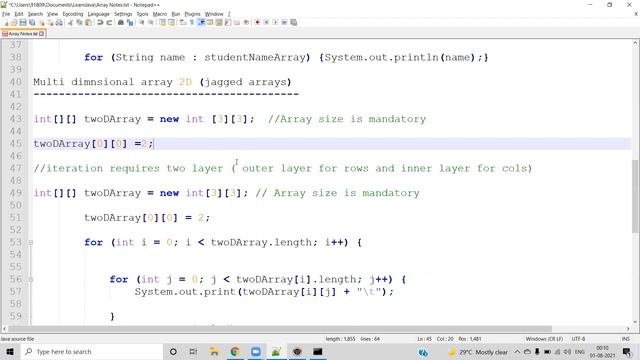
Task: Open the Function List toolbar icon
Action: coord(228,22)
